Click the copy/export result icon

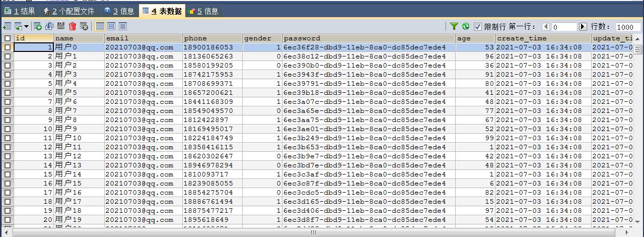click(x=18, y=26)
